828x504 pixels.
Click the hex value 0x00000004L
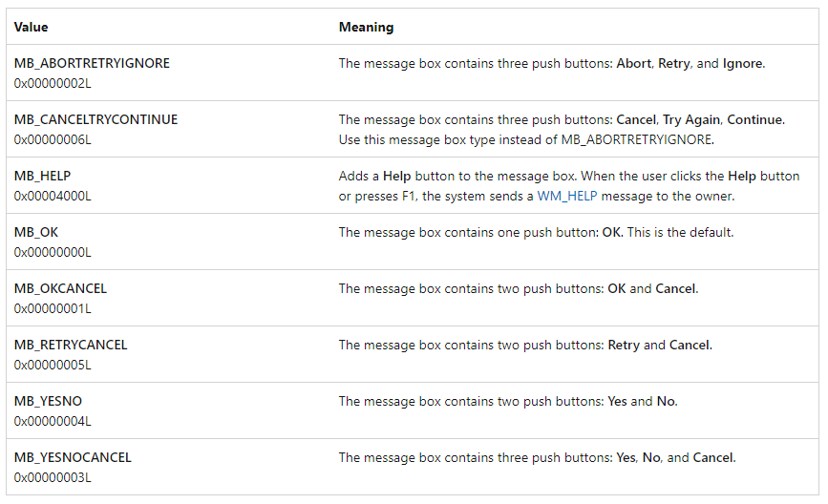[x=53, y=421]
